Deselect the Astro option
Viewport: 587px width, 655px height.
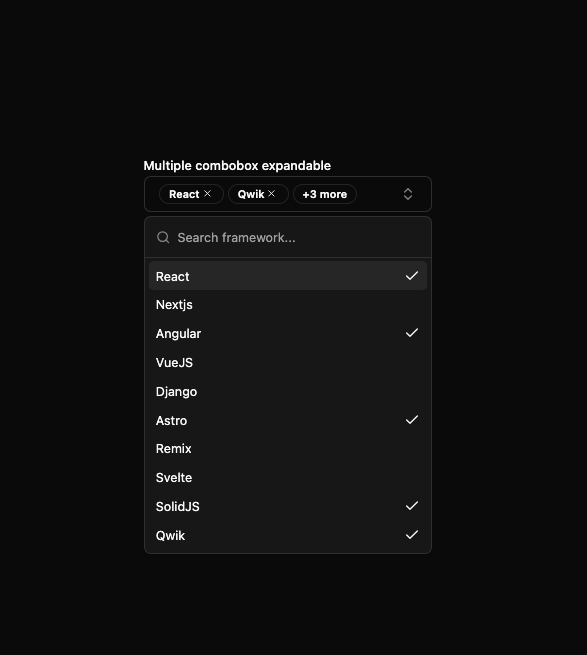pyautogui.click(x=287, y=420)
